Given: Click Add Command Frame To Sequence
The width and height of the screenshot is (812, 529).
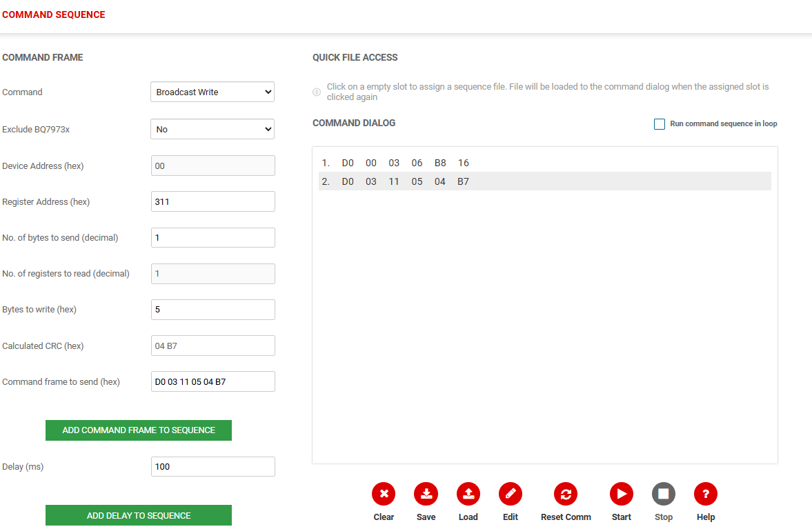Looking at the screenshot, I should 139,430.
